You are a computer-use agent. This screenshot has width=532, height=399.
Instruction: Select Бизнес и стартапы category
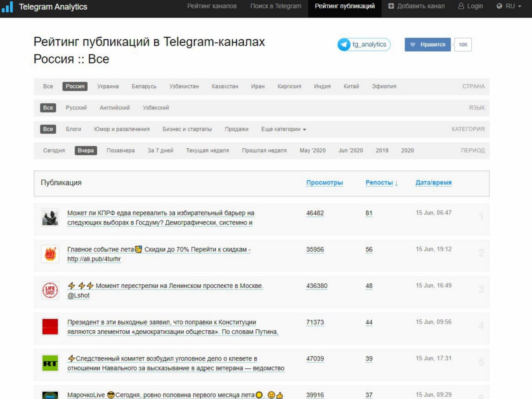point(187,129)
